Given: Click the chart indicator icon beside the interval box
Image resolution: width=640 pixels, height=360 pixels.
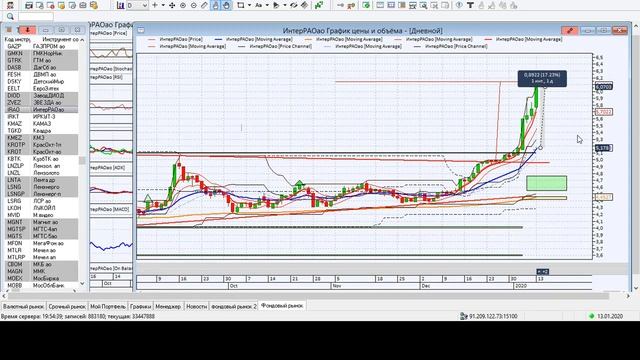Looking at the screenshot, I should tap(120, 5).
